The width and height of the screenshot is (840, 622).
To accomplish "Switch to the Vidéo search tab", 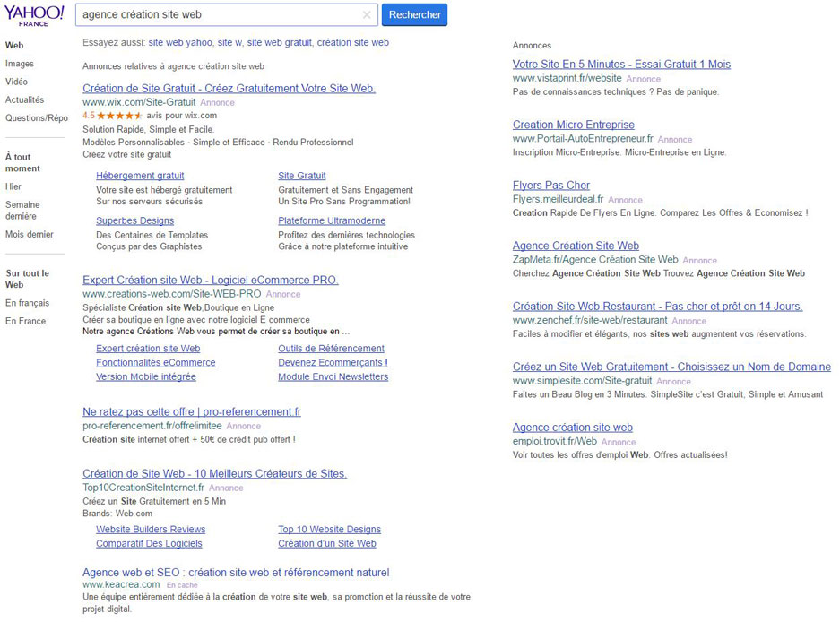I will 17,82.
